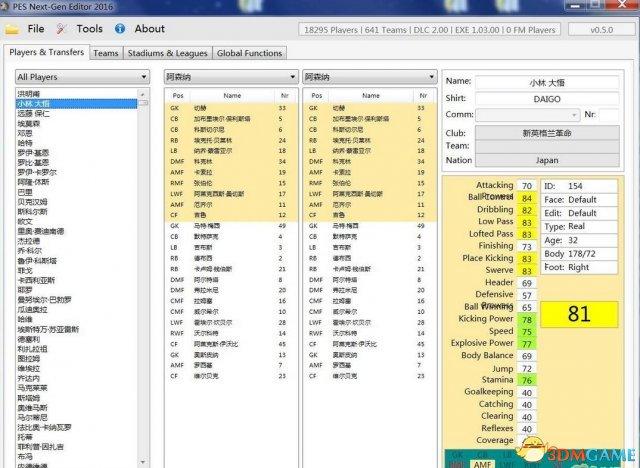Open the left team selection dropdown
The height and width of the screenshot is (468, 640).
(231, 77)
